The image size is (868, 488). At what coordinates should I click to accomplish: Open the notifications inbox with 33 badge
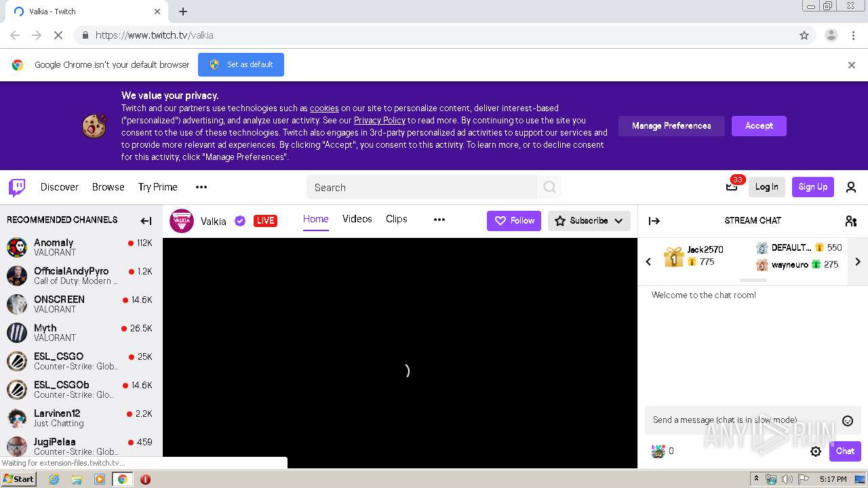(x=732, y=187)
